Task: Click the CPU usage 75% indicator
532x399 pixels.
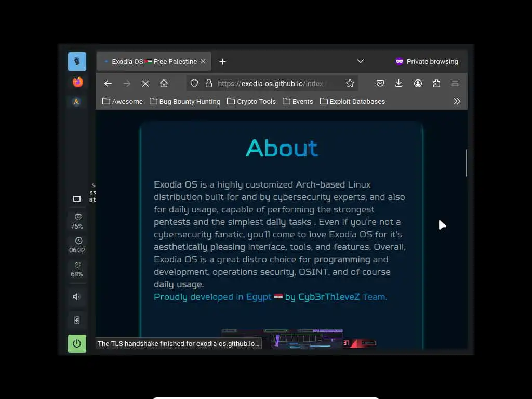Action: tap(77, 221)
